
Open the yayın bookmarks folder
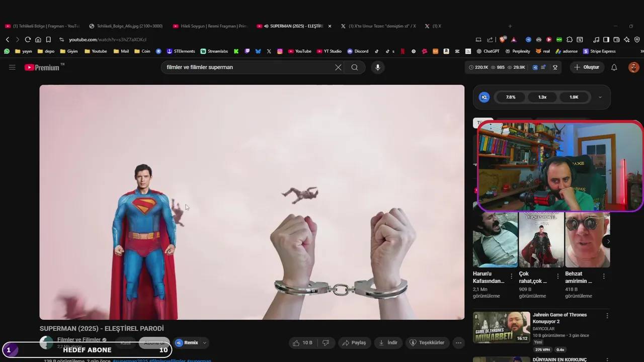coord(24,51)
